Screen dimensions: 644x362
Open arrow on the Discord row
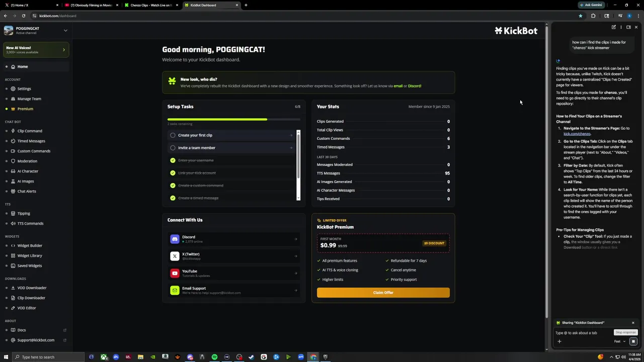[296, 239]
